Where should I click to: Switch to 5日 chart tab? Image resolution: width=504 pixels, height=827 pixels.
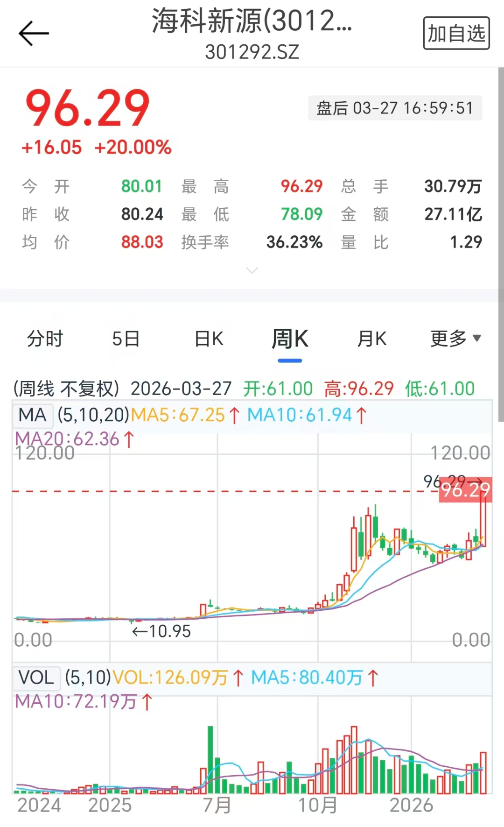126,339
